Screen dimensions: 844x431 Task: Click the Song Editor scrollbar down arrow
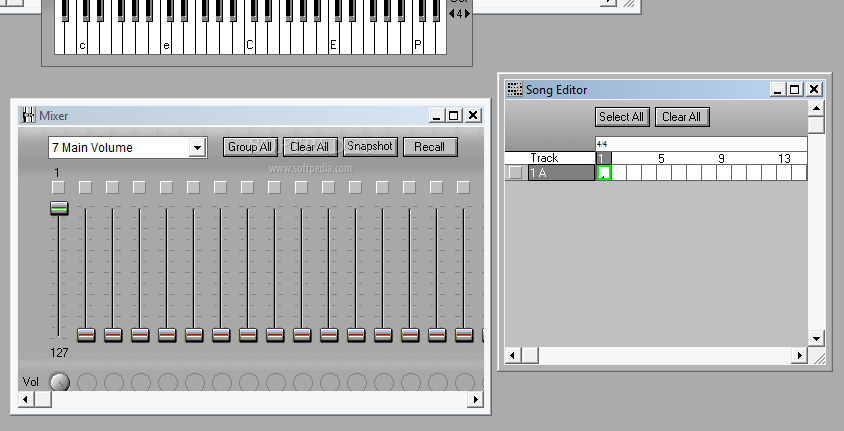click(817, 338)
